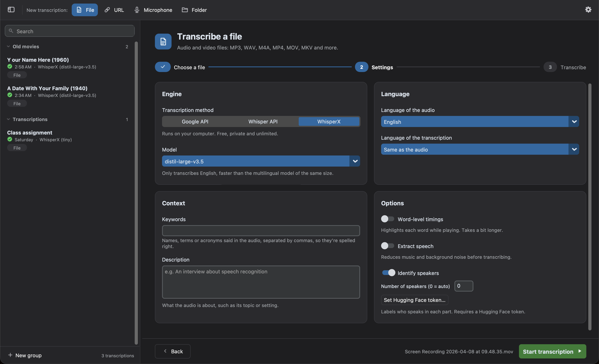Click green status check for A Date With Your Family

(10, 95)
